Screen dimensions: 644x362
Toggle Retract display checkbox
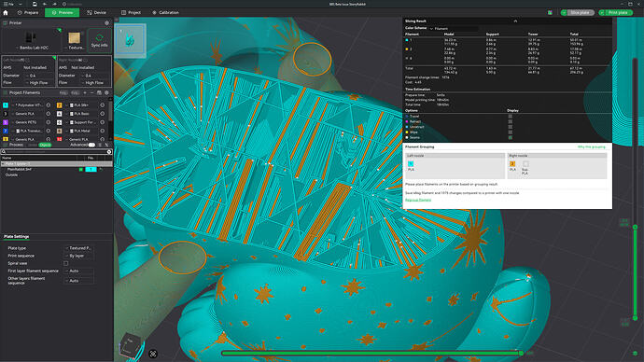[x=511, y=121]
